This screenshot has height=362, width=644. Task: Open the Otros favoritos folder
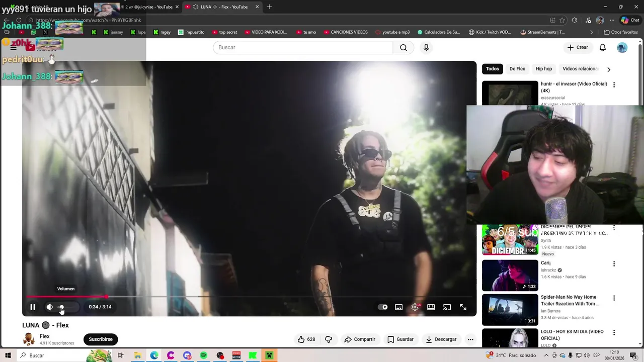point(620,32)
